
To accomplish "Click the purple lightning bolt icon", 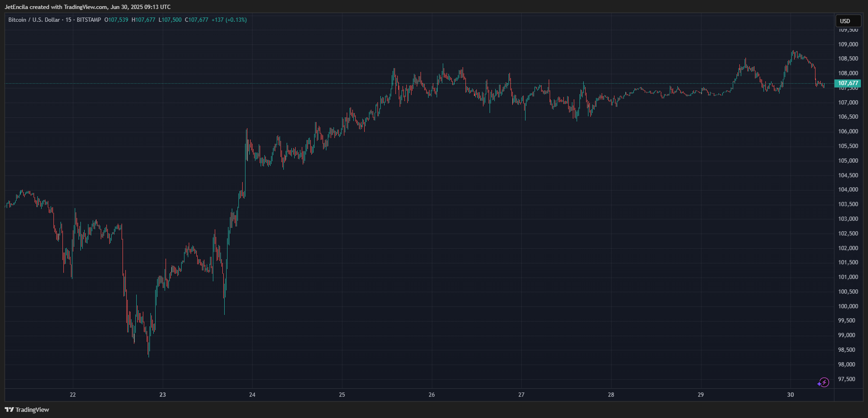I will (824, 383).
